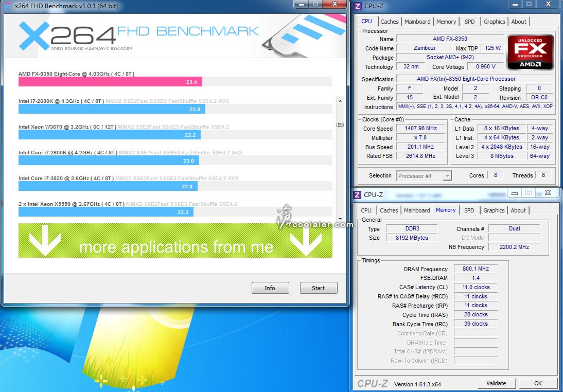Click the L1 Data 8 x 16 KBytes value
Screen dimensions: 563x392
[x=502, y=128]
